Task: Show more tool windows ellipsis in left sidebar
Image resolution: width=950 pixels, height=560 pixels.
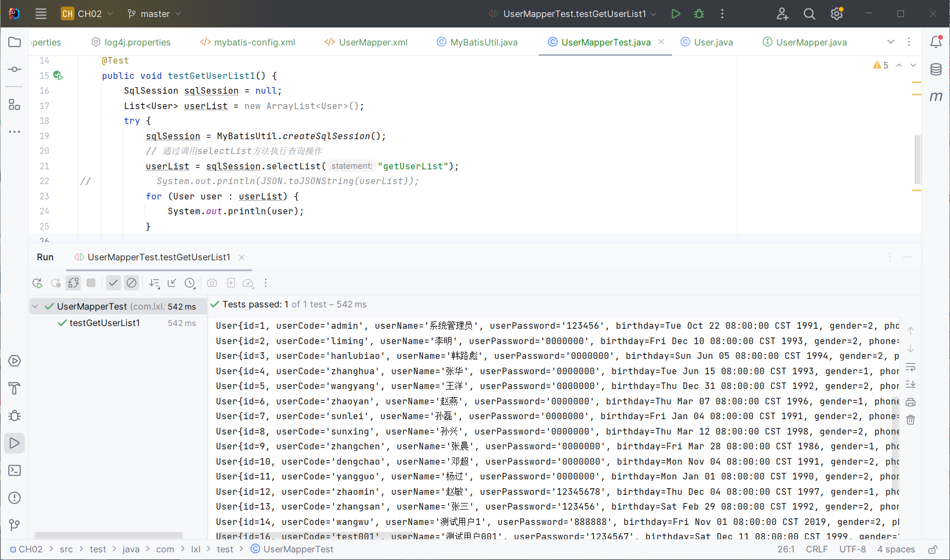Action: point(15,132)
